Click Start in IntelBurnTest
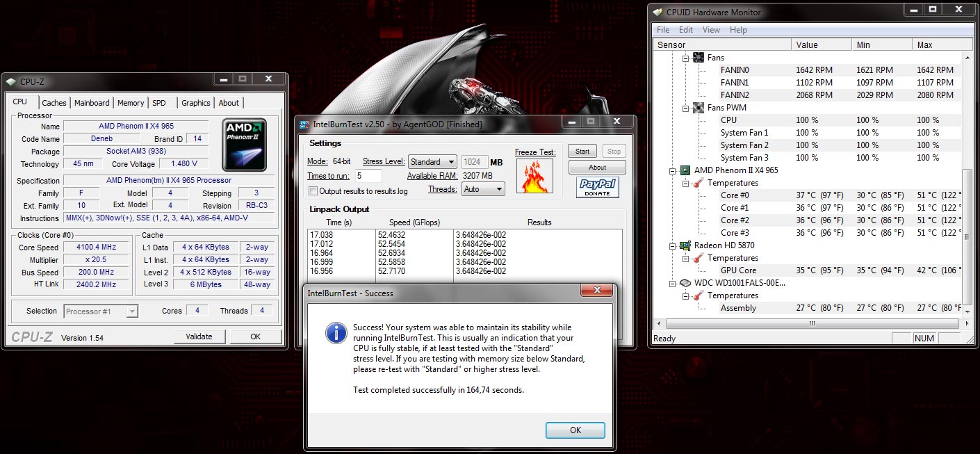 (x=582, y=151)
